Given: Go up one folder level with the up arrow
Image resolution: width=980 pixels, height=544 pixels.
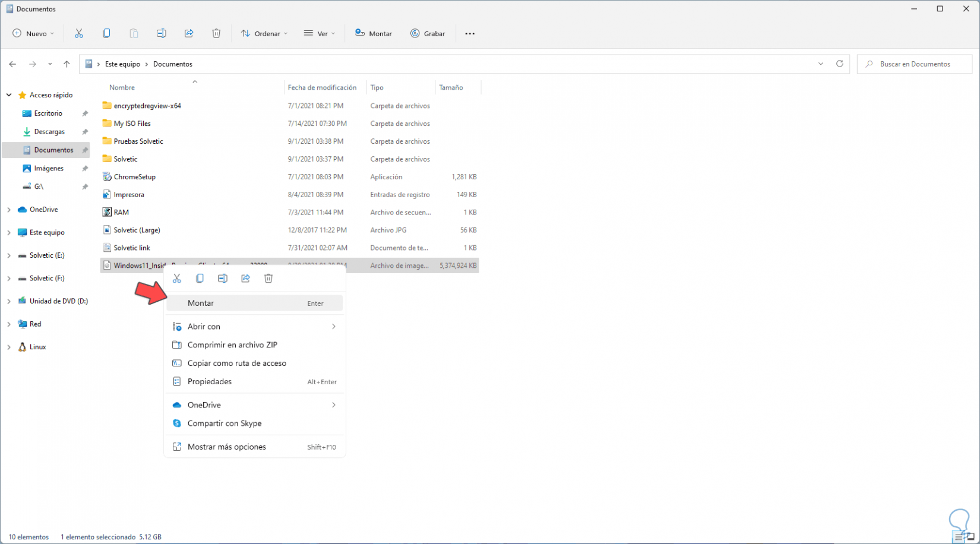Looking at the screenshot, I should 67,64.
